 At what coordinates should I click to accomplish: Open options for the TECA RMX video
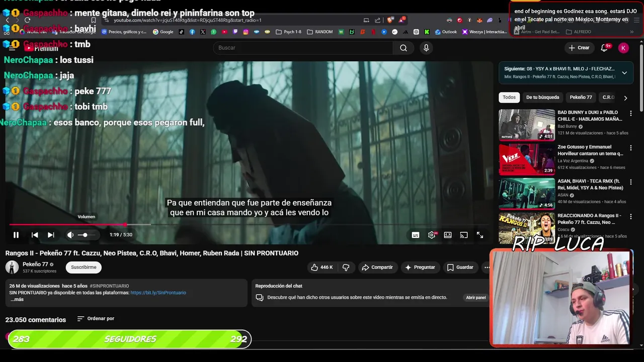[x=631, y=182]
